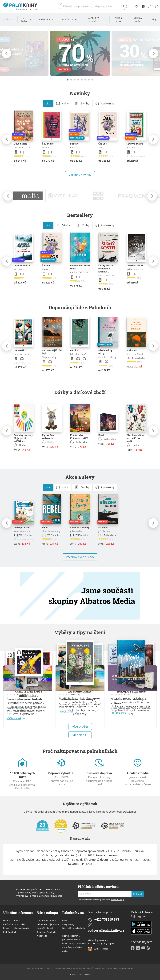Open the Google Play store badge
This screenshot has height=980, width=160.
pos(141,924)
